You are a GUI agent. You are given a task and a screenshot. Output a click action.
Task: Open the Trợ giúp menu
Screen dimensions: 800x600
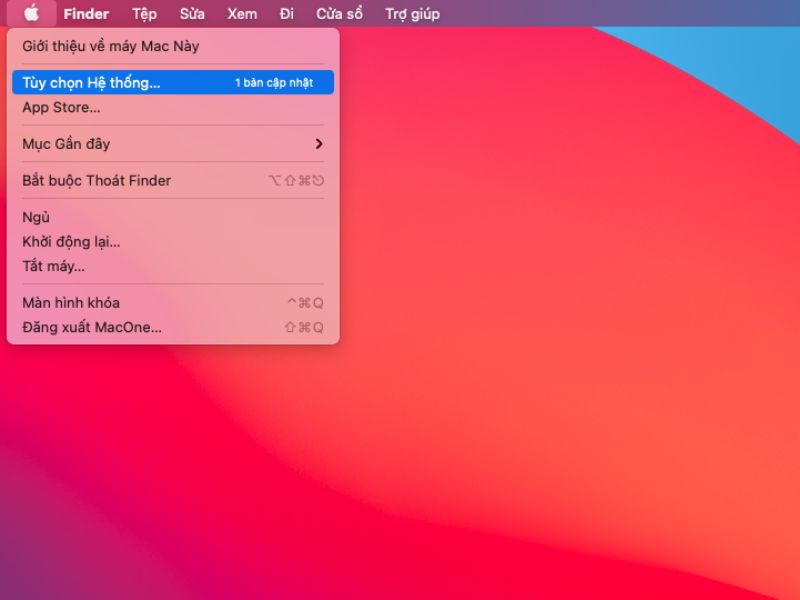412,14
